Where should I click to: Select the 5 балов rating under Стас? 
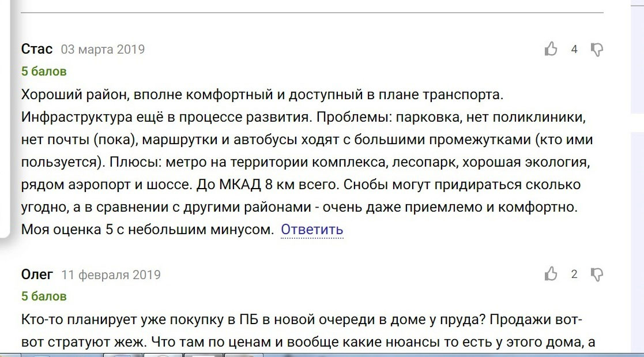point(44,71)
